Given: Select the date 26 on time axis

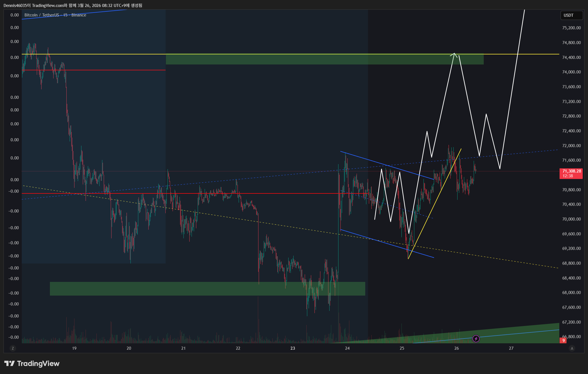Looking at the screenshot, I should [x=456, y=348].
